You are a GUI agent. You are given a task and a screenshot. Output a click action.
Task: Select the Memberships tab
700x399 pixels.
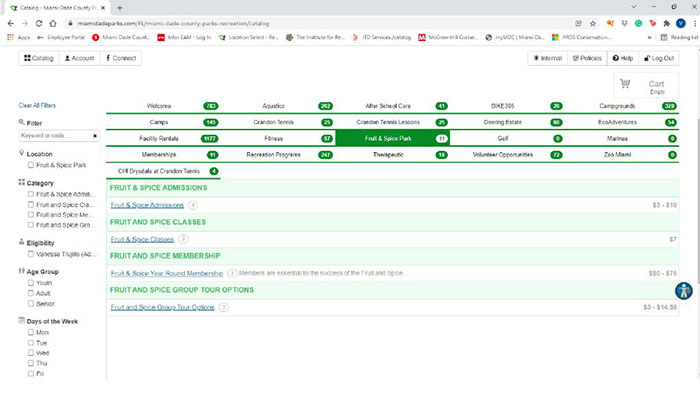pyautogui.click(x=163, y=155)
